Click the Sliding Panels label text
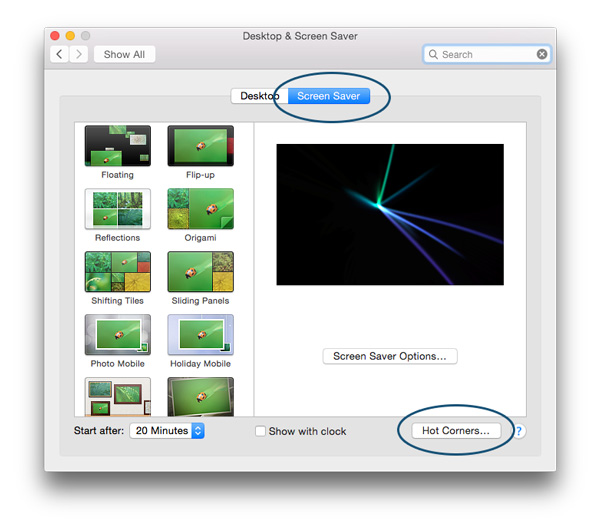600x532 pixels. point(201,301)
